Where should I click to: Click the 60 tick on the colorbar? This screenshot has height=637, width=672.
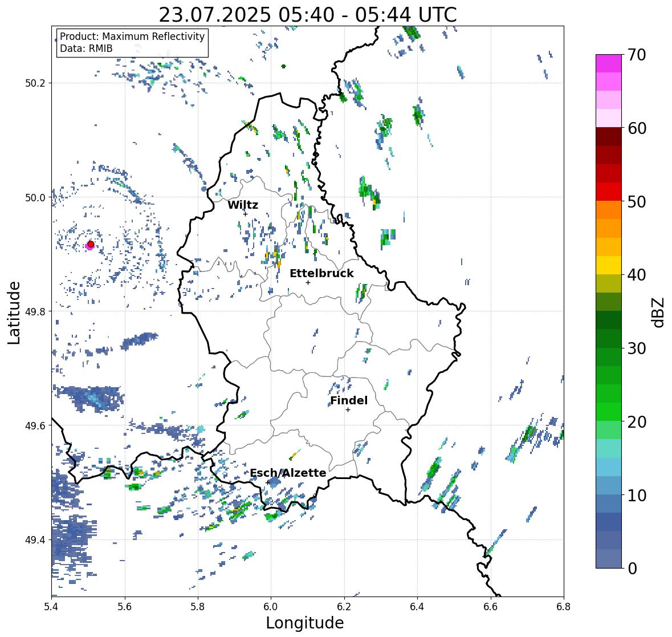click(x=637, y=128)
